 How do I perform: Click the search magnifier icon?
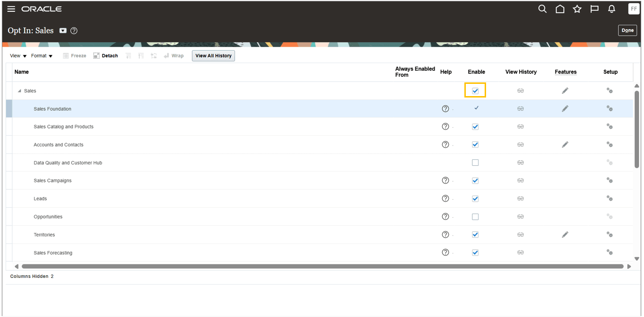543,9
